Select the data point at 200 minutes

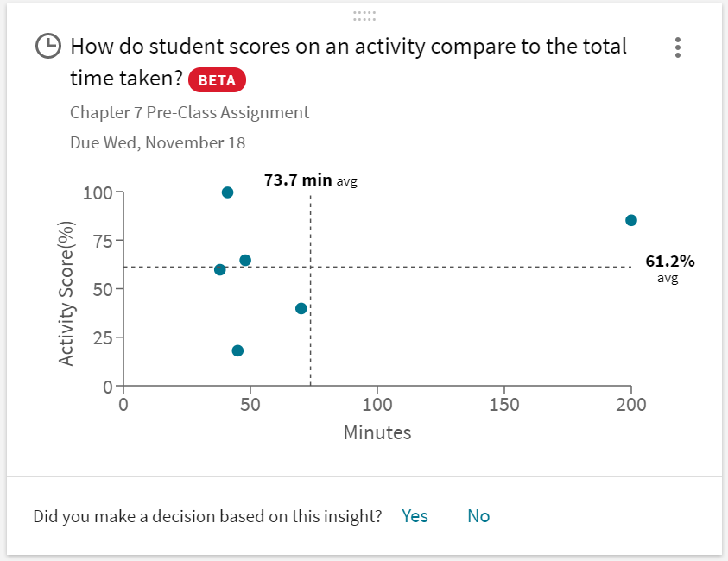pos(631,219)
